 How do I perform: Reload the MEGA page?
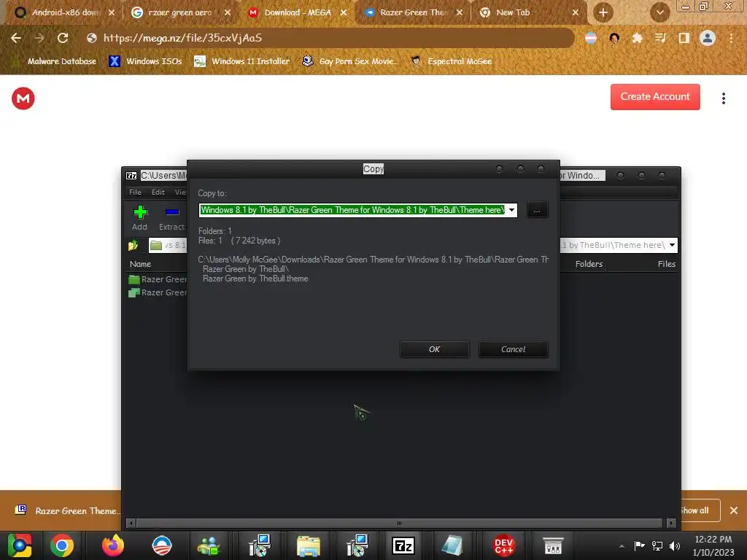pyautogui.click(x=63, y=38)
